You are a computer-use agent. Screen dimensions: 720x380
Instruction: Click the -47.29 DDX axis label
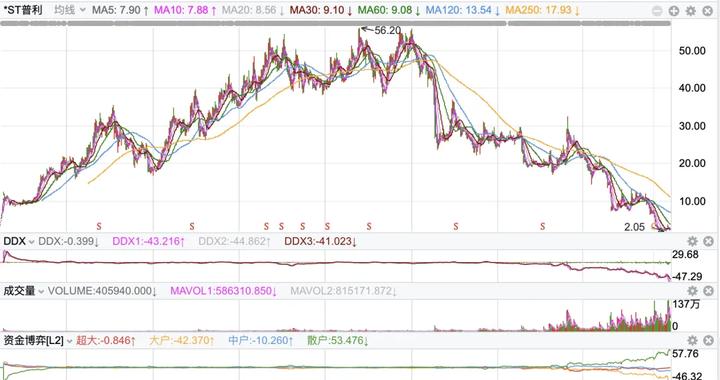[687, 276]
